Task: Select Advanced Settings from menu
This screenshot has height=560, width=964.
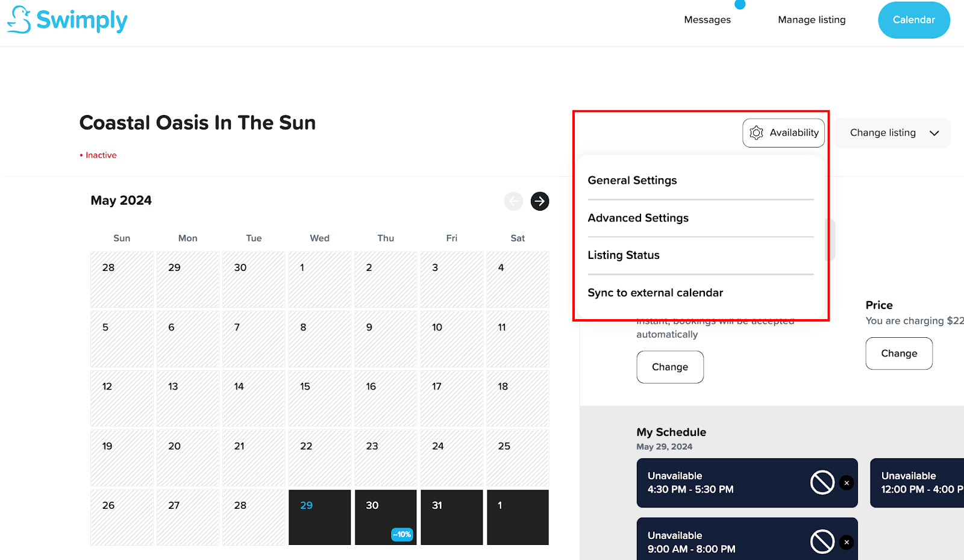Action: (x=638, y=218)
